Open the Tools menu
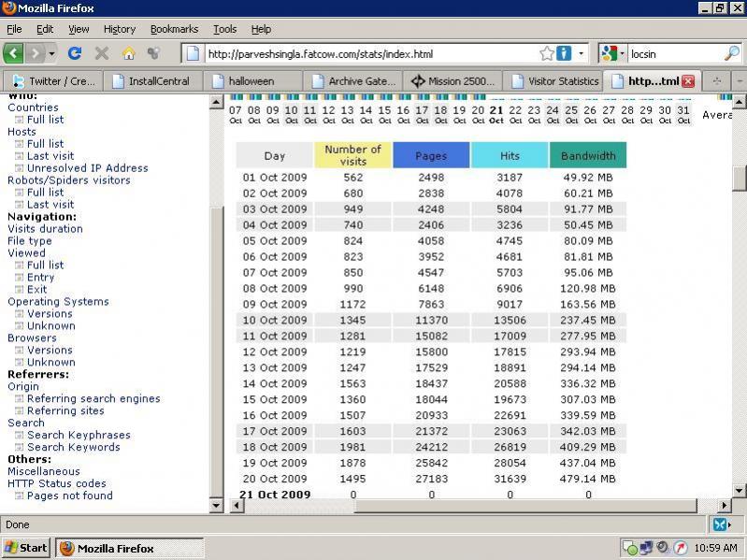This screenshot has width=747, height=560. 224,29
